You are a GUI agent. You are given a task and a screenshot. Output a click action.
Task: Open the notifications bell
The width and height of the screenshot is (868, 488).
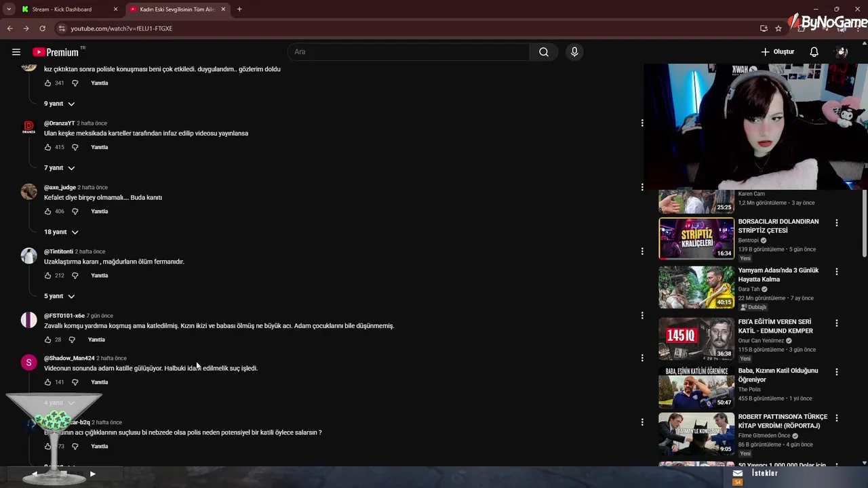pos(814,52)
